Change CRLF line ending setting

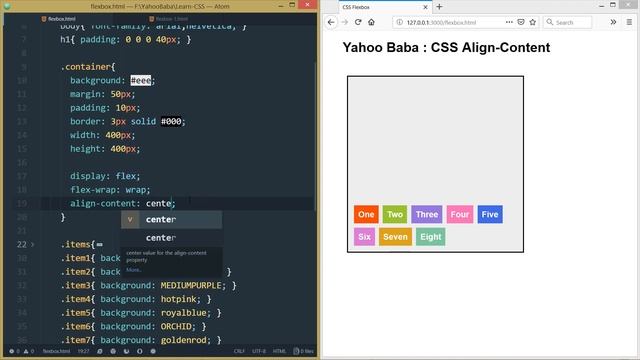239,351
